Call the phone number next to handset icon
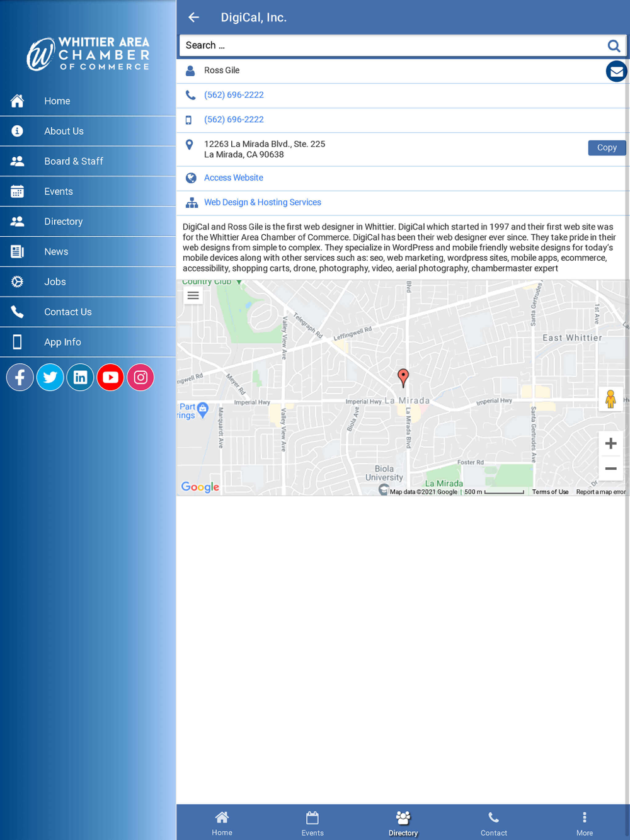 (234, 95)
